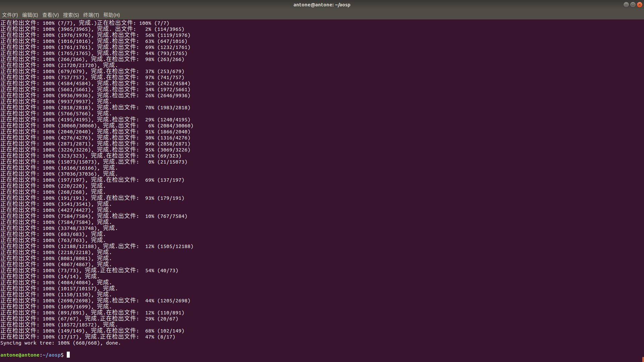The height and width of the screenshot is (362, 644).
Task: Click the (21720/21720) checkout line
Action: 77,65
